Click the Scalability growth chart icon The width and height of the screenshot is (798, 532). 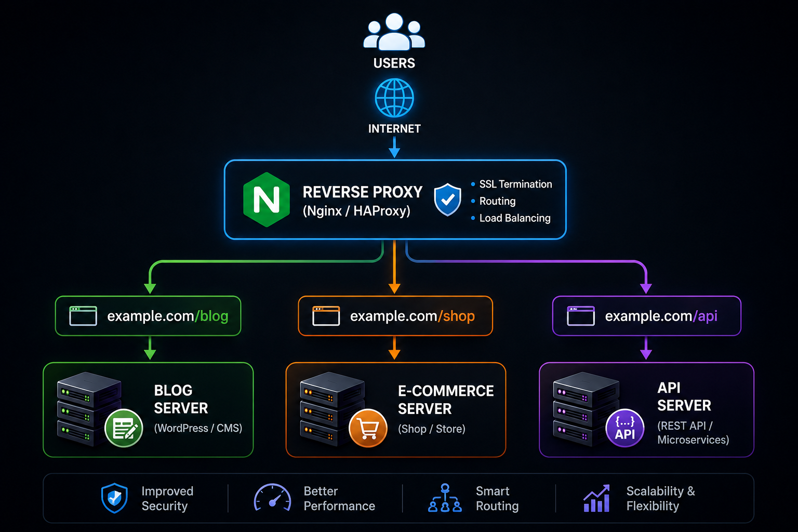coord(596,498)
